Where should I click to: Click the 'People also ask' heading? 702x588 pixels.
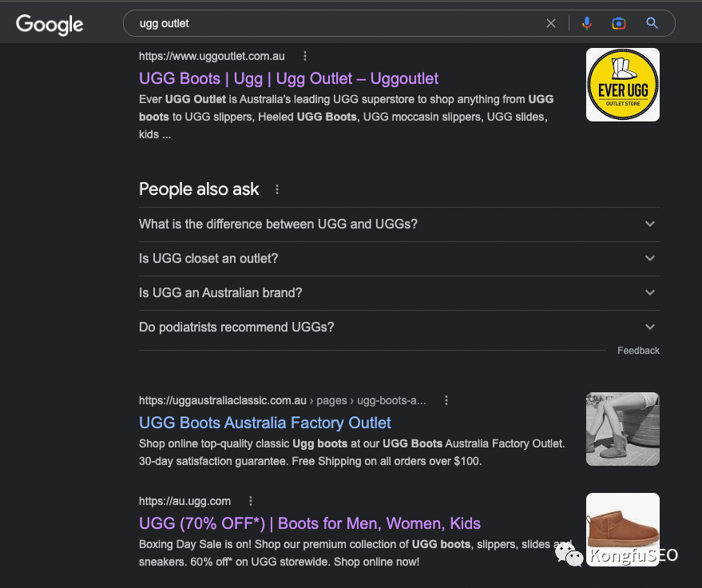[199, 189]
